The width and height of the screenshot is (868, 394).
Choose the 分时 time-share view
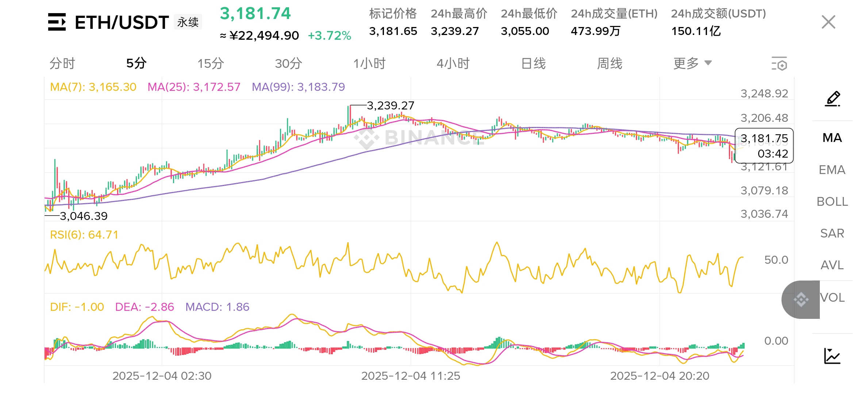coord(62,63)
